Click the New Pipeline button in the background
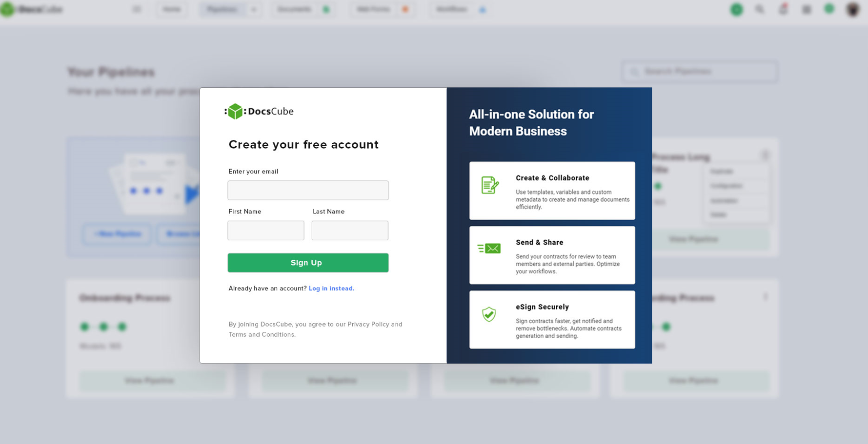 118,234
